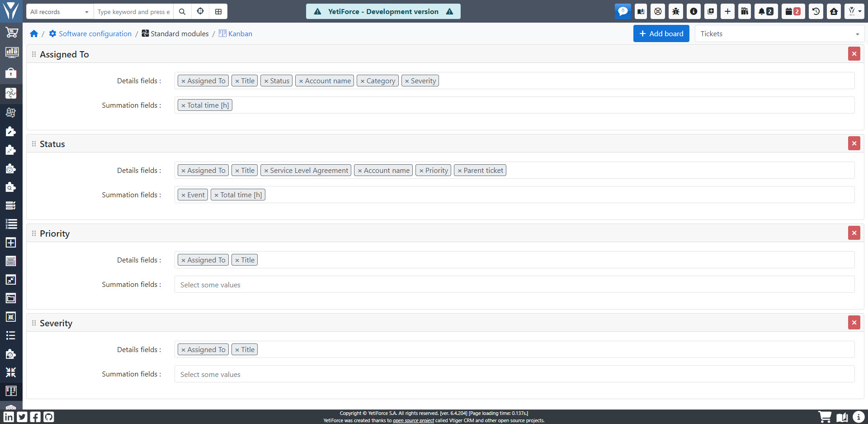Screen dimensions: 868x424
Task: Click the bug report icon
Action: (675, 11)
